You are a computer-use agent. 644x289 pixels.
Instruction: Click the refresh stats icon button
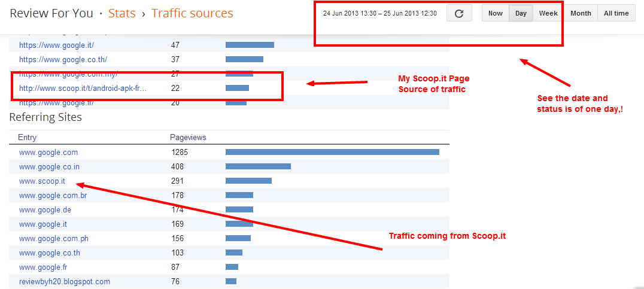coord(459,13)
